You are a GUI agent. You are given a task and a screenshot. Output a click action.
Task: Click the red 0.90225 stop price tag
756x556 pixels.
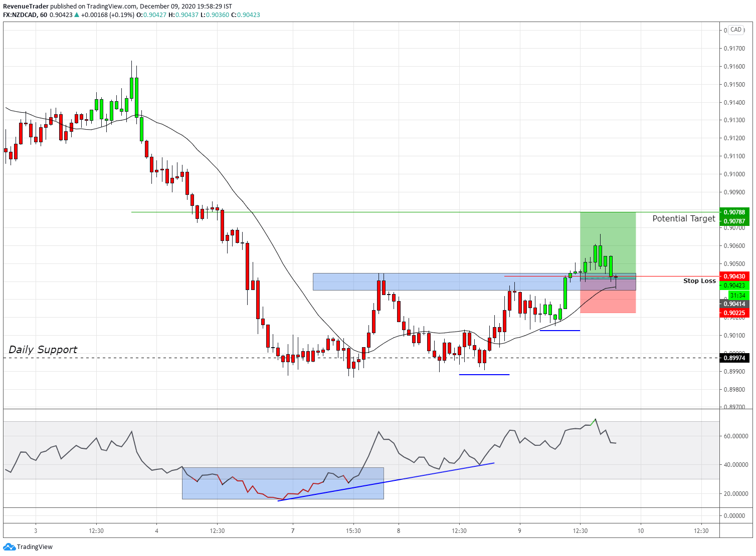(x=734, y=313)
